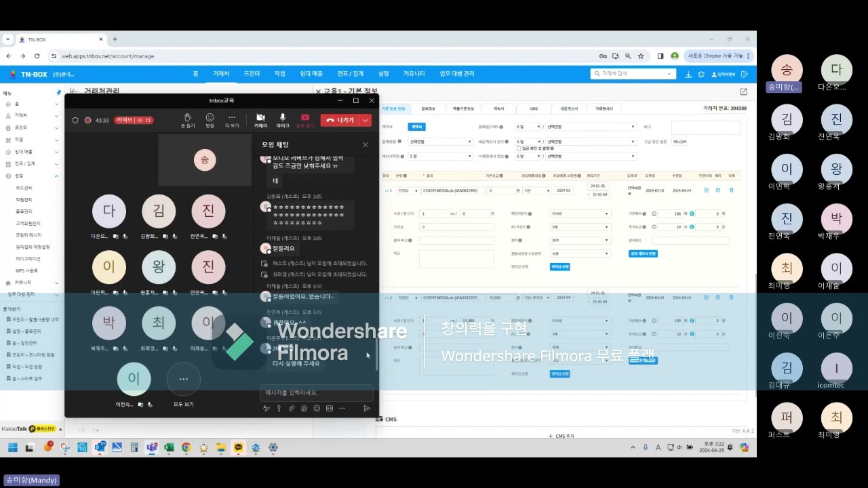The image size is (868, 488).
Task: Open the 엔진카운트 dropdown
Action: [580, 213]
